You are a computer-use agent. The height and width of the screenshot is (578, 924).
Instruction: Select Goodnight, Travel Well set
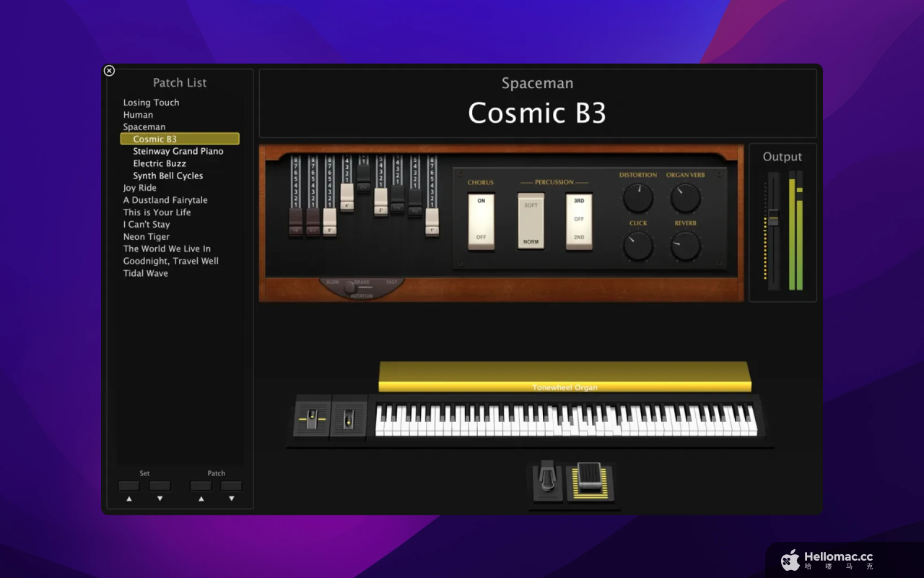point(171,261)
